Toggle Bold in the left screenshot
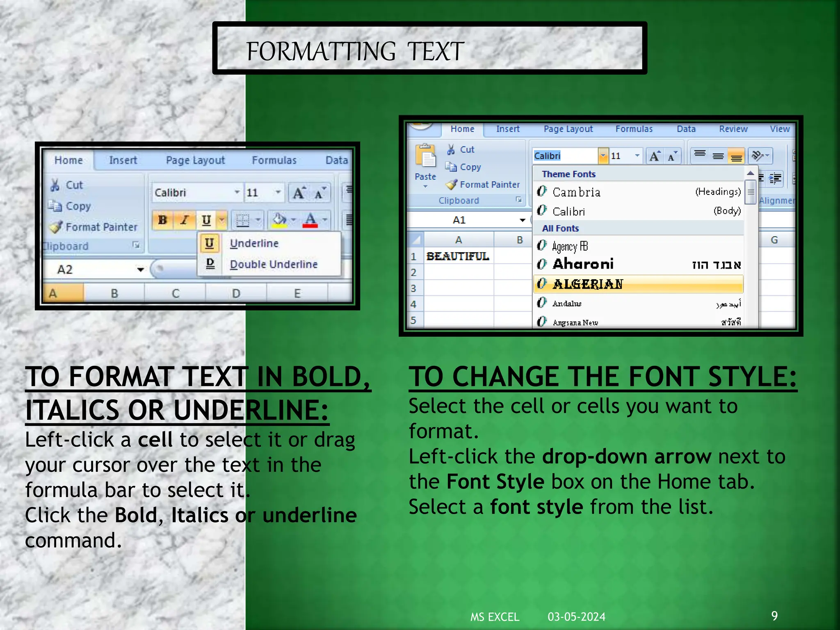Viewport: 840px width, 630px height. click(x=163, y=220)
